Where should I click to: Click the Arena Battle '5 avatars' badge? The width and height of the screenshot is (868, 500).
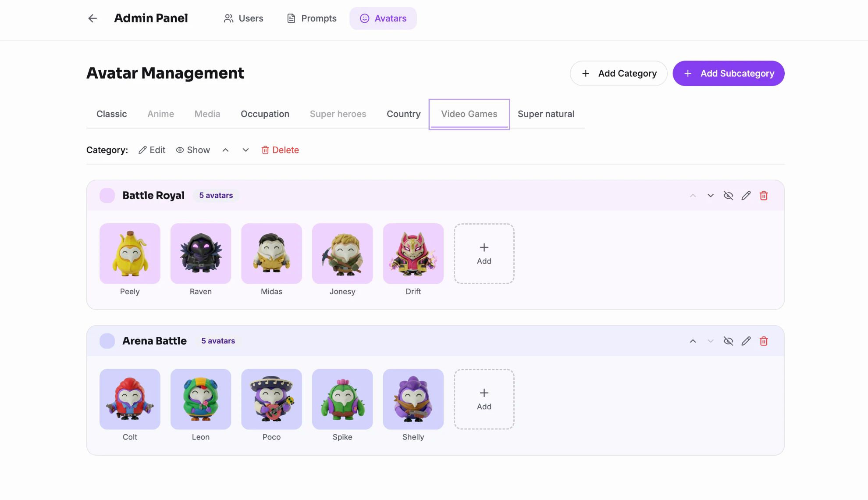point(218,341)
